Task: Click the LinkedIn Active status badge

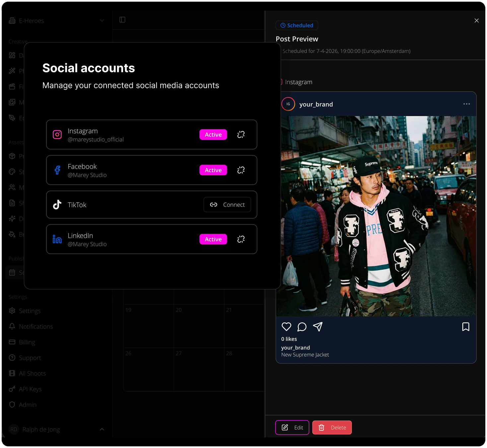Action: [x=213, y=239]
